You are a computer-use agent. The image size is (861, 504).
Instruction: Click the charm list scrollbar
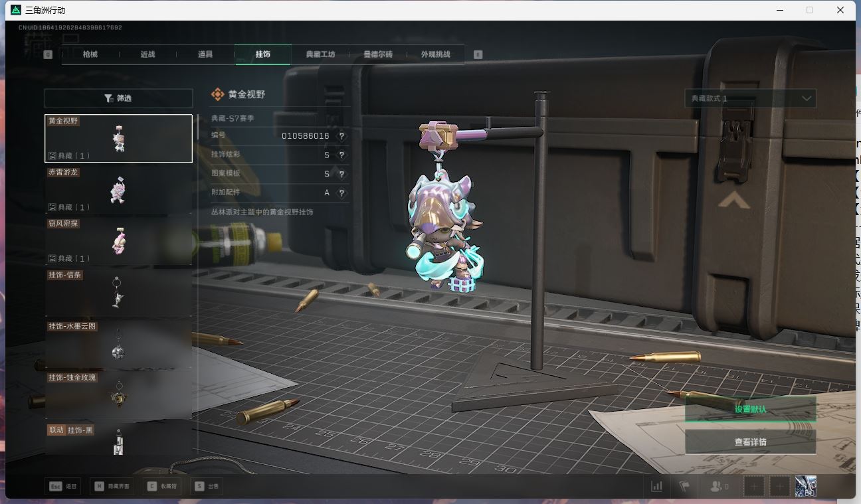coord(197,126)
